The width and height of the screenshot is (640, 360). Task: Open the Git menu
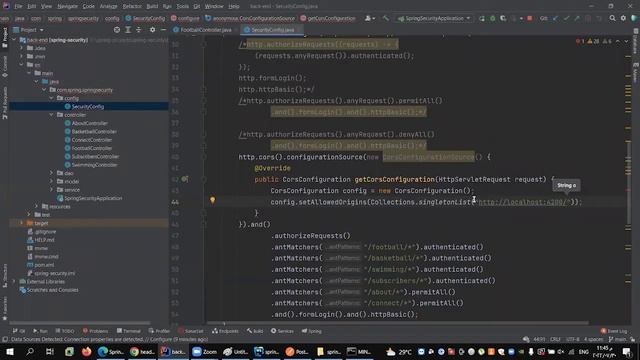coord(197,6)
